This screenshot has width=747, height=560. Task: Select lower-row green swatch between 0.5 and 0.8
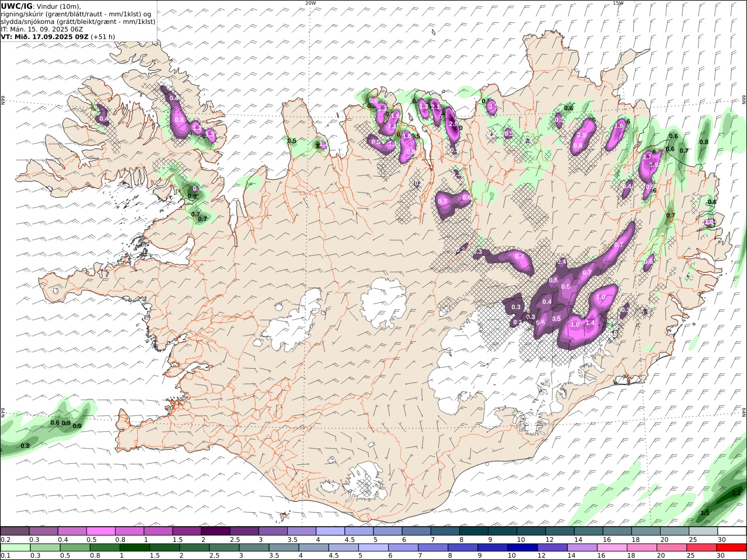75,548
